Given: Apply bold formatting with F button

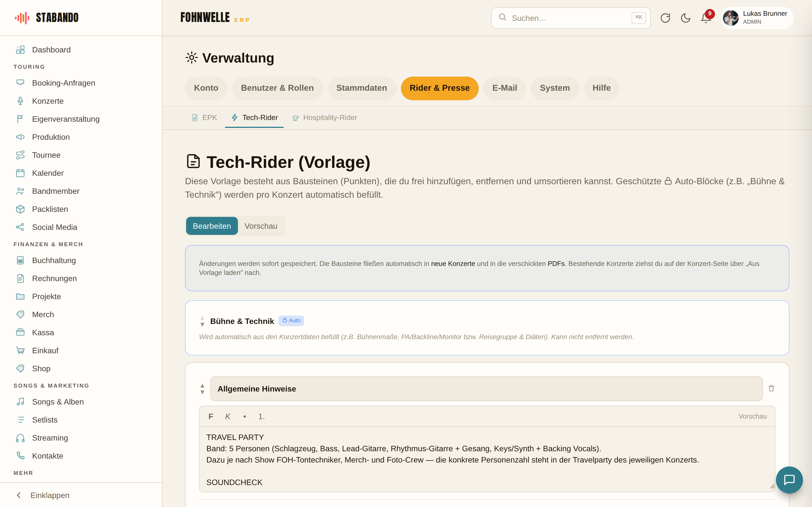Looking at the screenshot, I should [x=211, y=417].
